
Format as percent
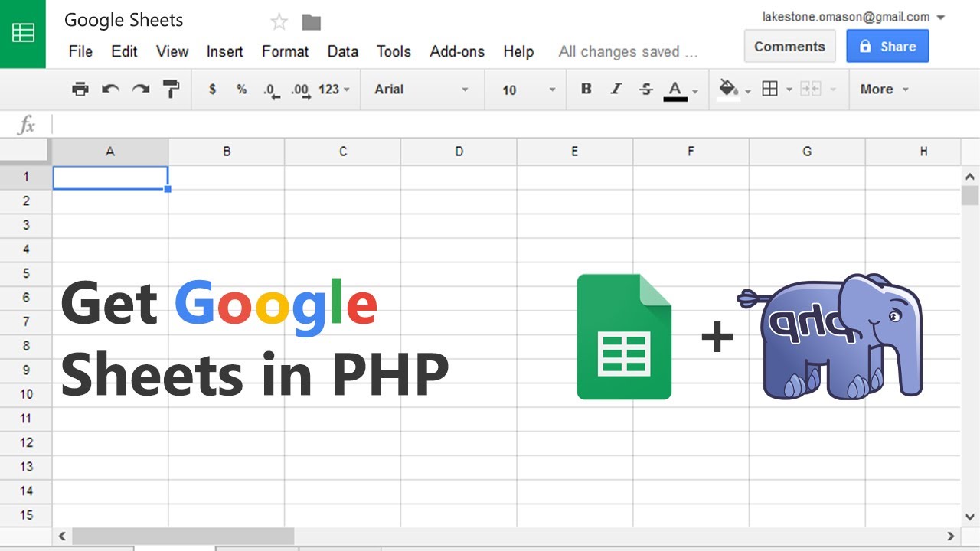242,90
